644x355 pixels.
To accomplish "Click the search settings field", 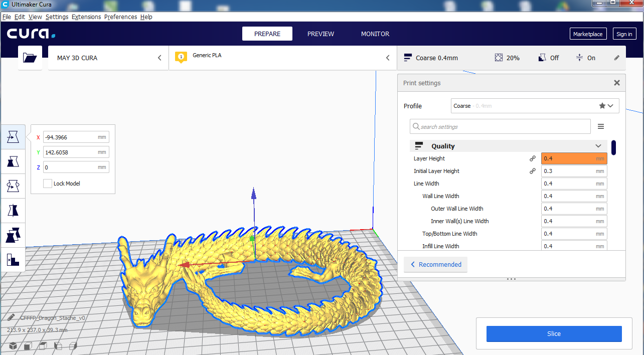I will tap(500, 126).
